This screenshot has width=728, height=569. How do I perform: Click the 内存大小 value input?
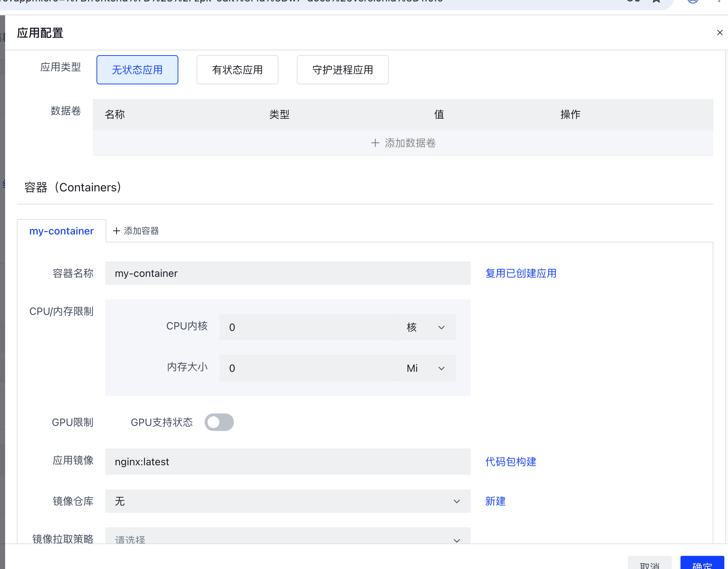[308, 368]
